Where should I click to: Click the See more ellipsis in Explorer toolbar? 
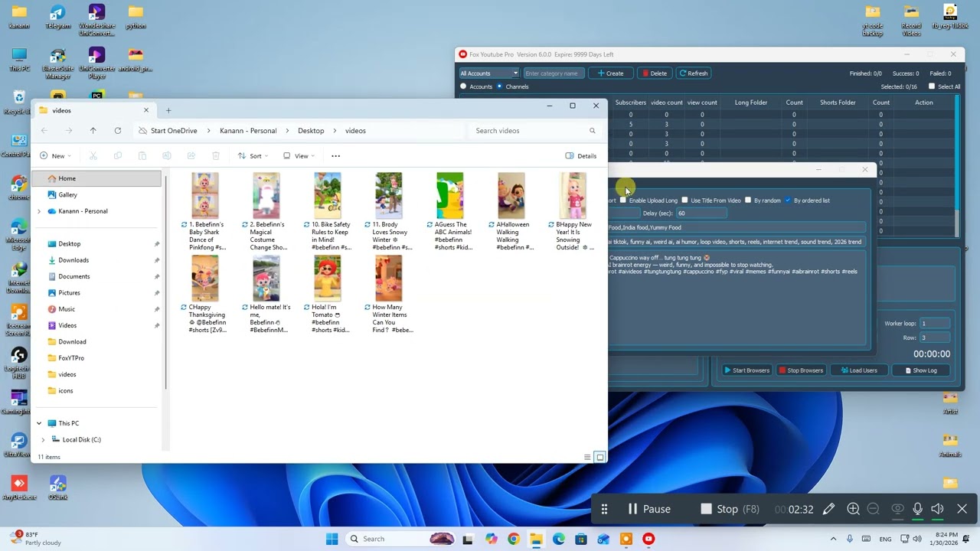(x=335, y=156)
